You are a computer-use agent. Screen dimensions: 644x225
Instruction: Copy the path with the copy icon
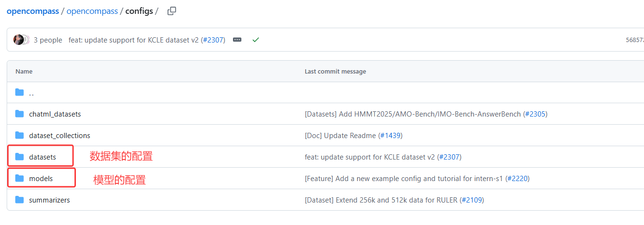(x=172, y=11)
